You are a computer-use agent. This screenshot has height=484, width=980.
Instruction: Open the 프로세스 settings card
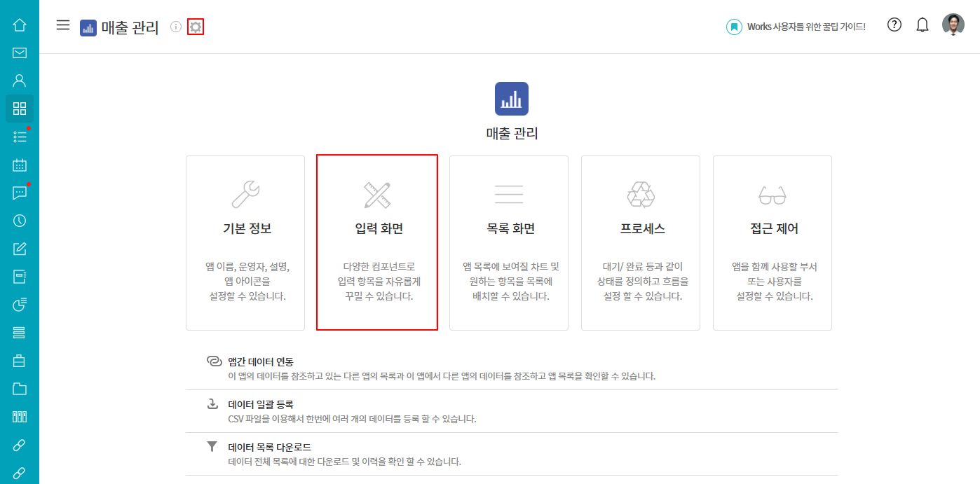pyautogui.click(x=641, y=243)
